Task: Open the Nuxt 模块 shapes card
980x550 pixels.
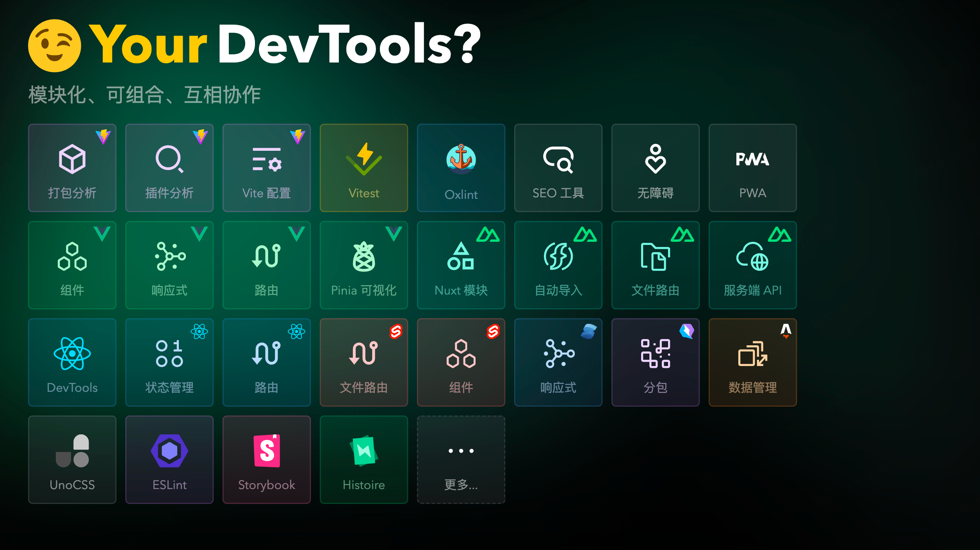Action: [x=461, y=265]
